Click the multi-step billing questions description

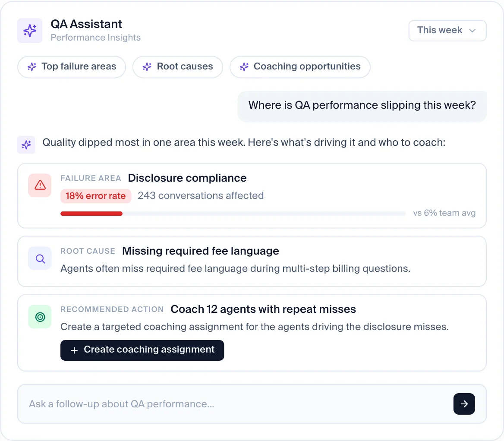click(x=235, y=268)
